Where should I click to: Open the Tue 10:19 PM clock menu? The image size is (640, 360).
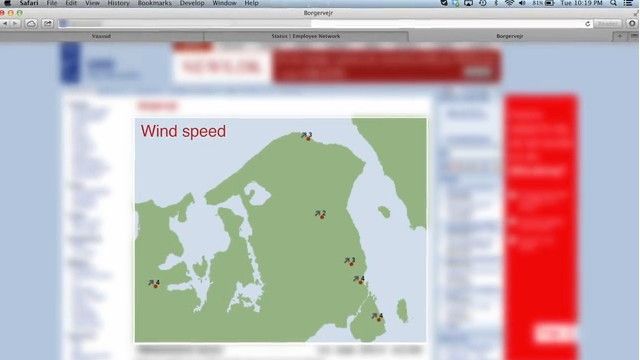(581, 3)
